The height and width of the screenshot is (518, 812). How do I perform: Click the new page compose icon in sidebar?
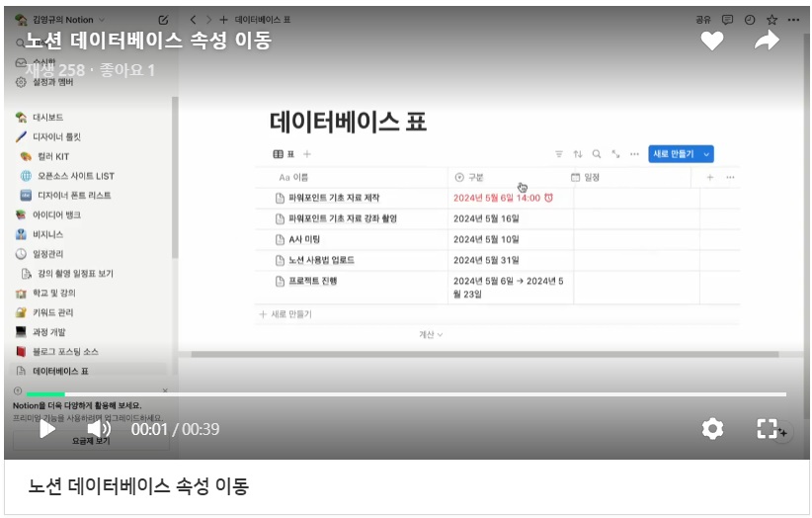[163, 20]
